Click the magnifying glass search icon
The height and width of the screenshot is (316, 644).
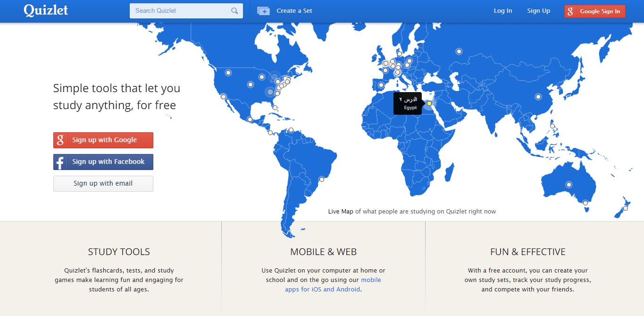pyautogui.click(x=234, y=11)
